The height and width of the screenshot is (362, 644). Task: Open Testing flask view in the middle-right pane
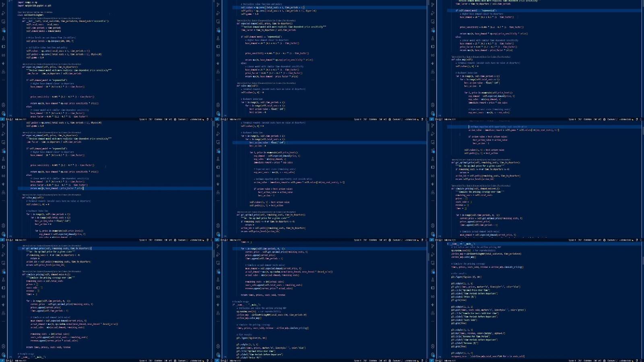point(433,159)
